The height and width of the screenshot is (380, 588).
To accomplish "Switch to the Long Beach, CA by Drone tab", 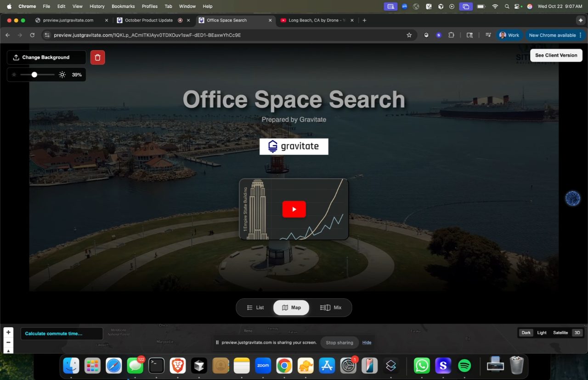I will tap(317, 20).
